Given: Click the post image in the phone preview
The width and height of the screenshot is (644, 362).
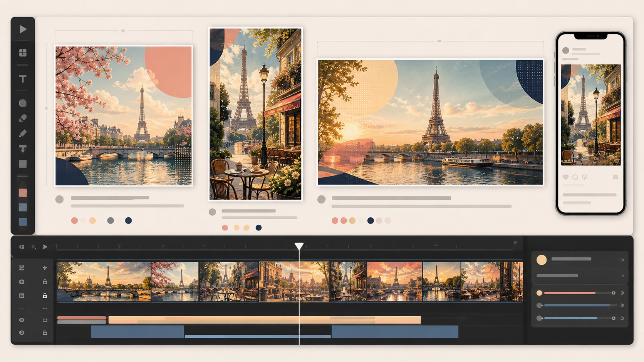Looking at the screenshot, I should (x=591, y=115).
